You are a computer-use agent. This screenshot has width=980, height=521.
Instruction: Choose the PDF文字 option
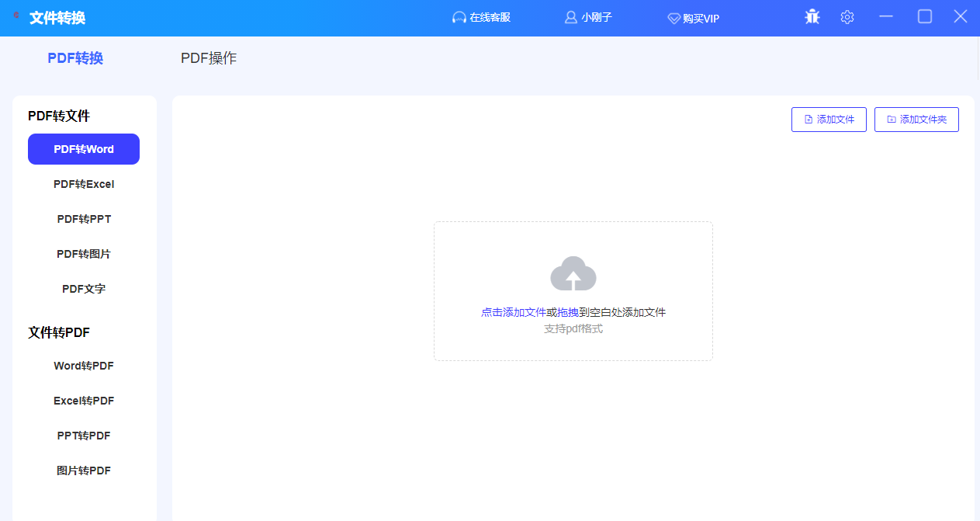[84, 289]
